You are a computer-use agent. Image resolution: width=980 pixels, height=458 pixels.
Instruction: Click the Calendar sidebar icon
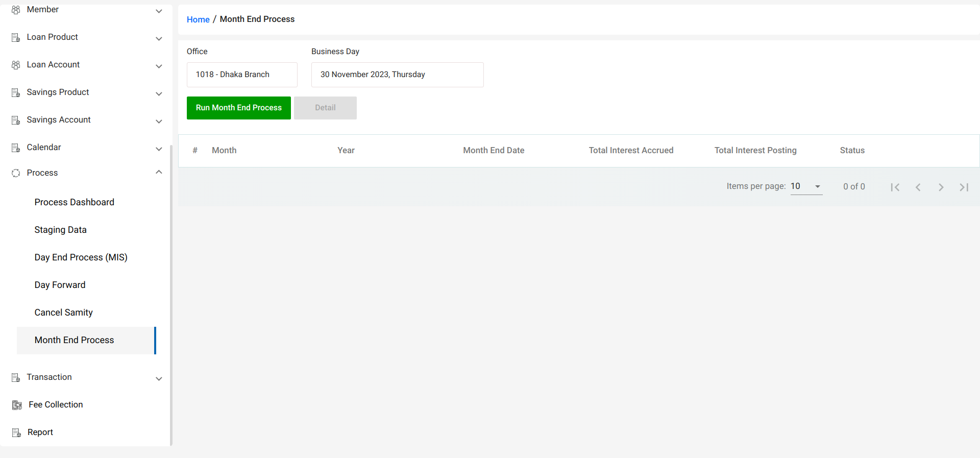(16, 148)
